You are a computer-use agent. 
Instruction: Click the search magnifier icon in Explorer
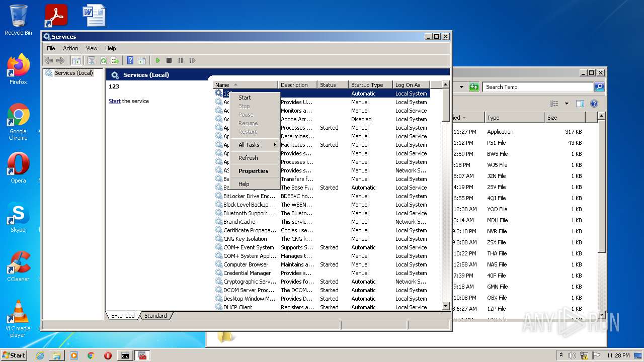coord(599,87)
